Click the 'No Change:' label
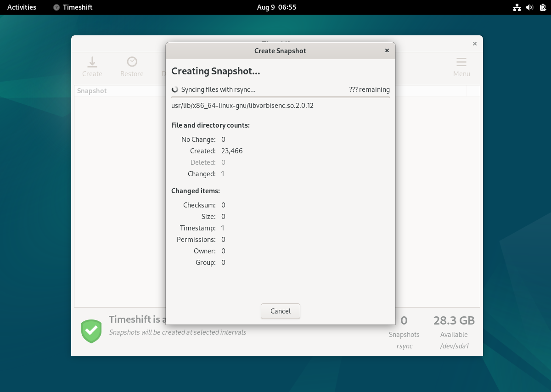 coord(198,140)
